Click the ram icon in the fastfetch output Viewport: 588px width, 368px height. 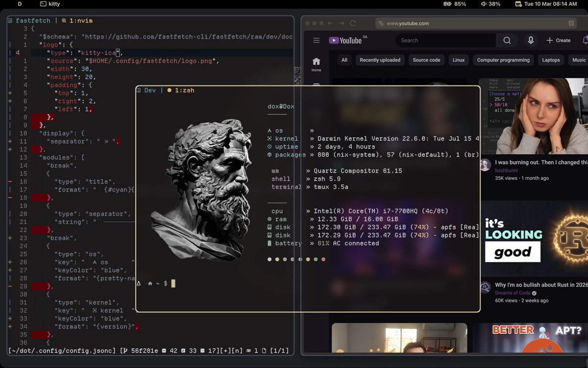point(269,219)
